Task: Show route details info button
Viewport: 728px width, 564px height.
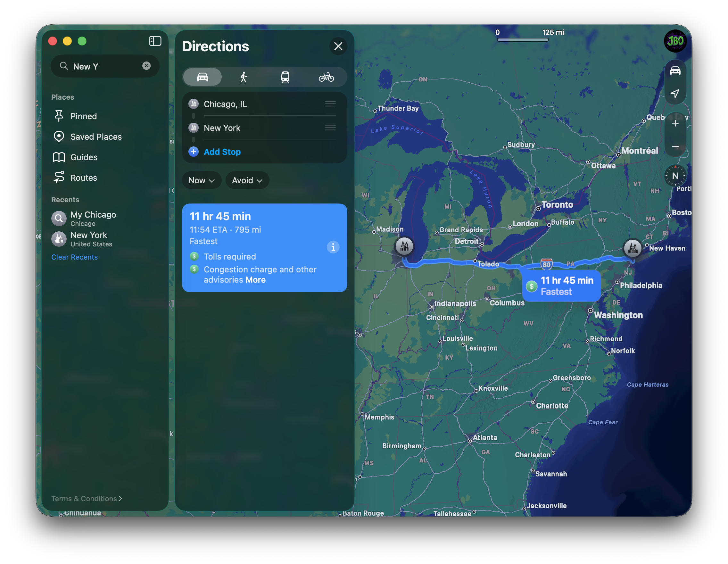Action: click(333, 247)
